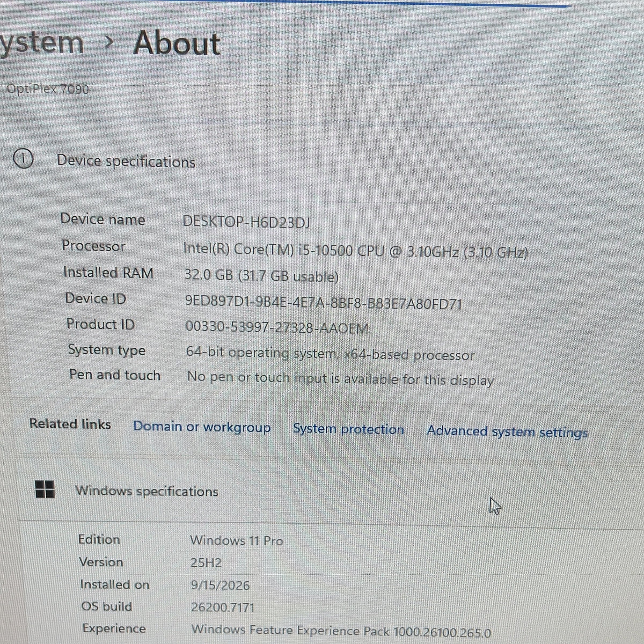Viewport: 644px width, 644px height.
Task: Select the 32.0 GB installed RAM value
Action: coord(261,276)
